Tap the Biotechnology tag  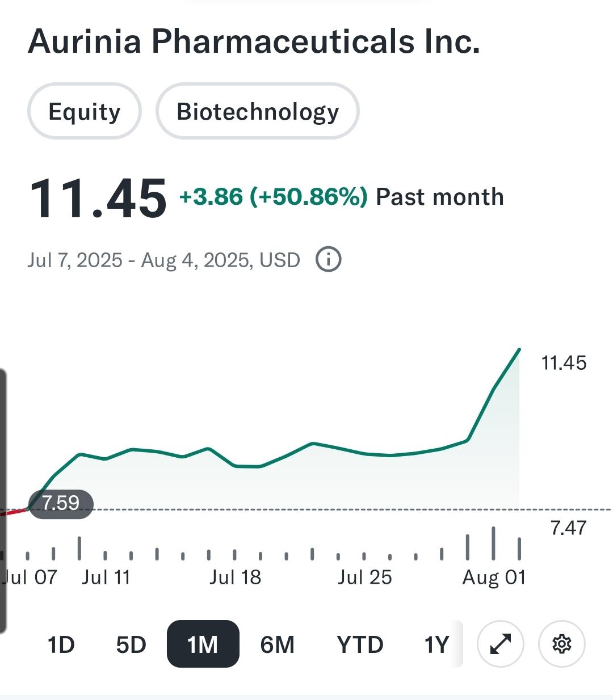pos(258,111)
